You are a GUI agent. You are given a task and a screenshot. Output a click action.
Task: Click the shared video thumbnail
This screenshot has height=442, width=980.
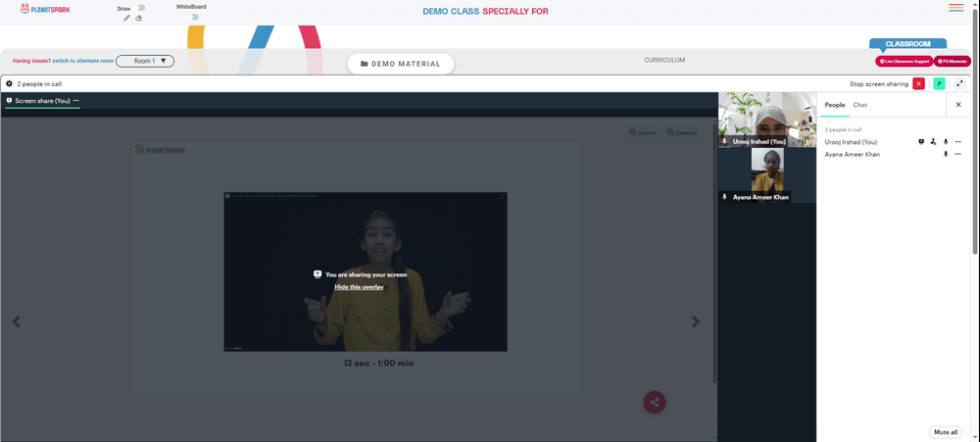[x=366, y=271]
